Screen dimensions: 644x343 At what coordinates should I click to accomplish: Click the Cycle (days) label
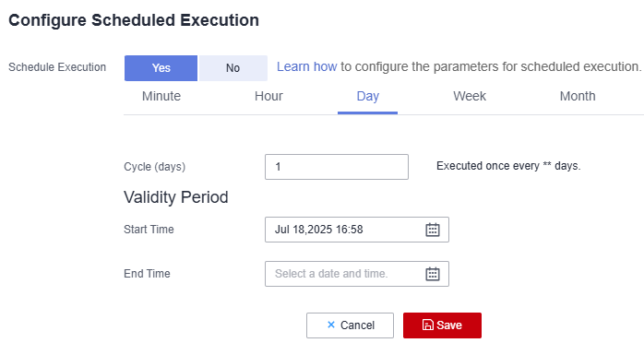tap(155, 167)
